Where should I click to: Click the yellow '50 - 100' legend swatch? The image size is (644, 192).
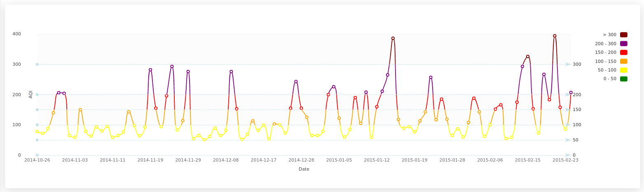pos(623,70)
